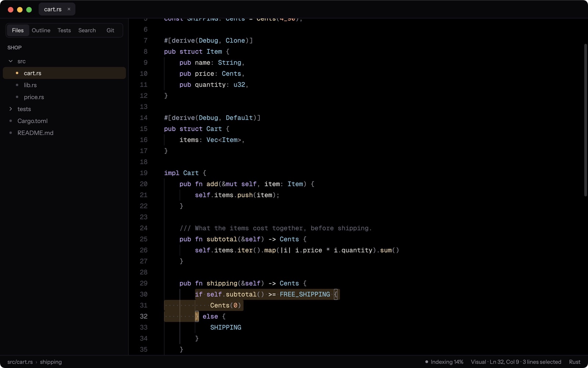
Task: Select the cart.rs editor tab
Action: pyautogui.click(x=57, y=9)
